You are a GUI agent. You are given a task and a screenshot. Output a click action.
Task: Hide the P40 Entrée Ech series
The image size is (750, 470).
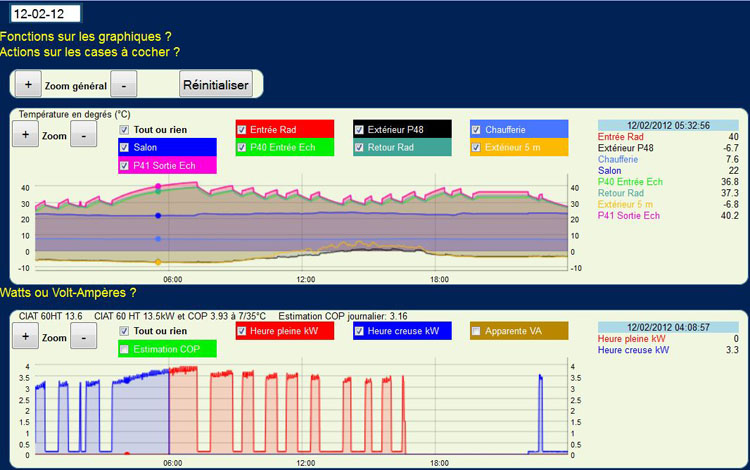pyautogui.click(x=243, y=148)
